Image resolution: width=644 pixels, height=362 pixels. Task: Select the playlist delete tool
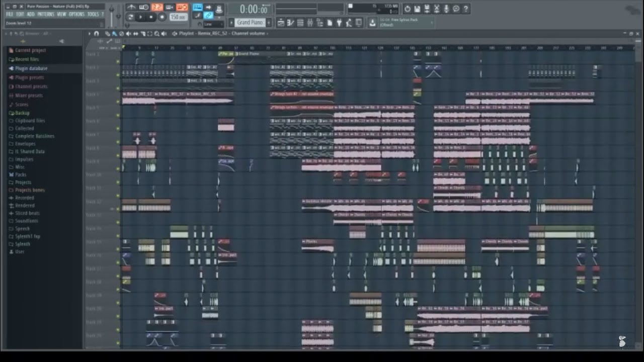click(x=121, y=34)
